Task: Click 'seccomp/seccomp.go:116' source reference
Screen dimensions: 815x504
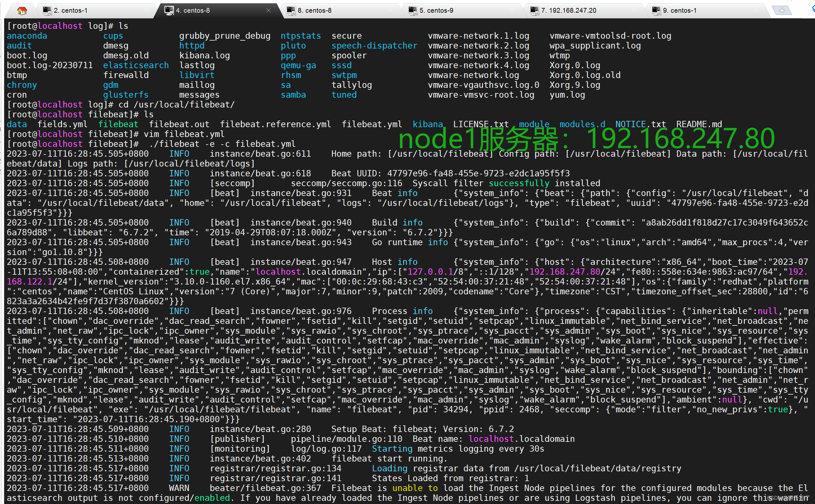Action: click(347, 183)
